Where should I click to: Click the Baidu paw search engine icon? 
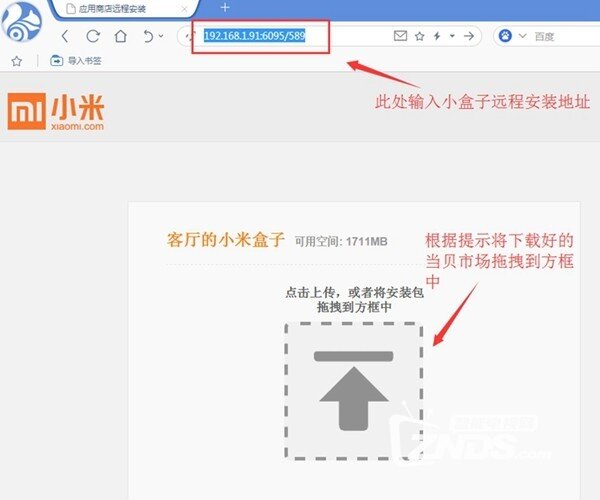pos(505,36)
